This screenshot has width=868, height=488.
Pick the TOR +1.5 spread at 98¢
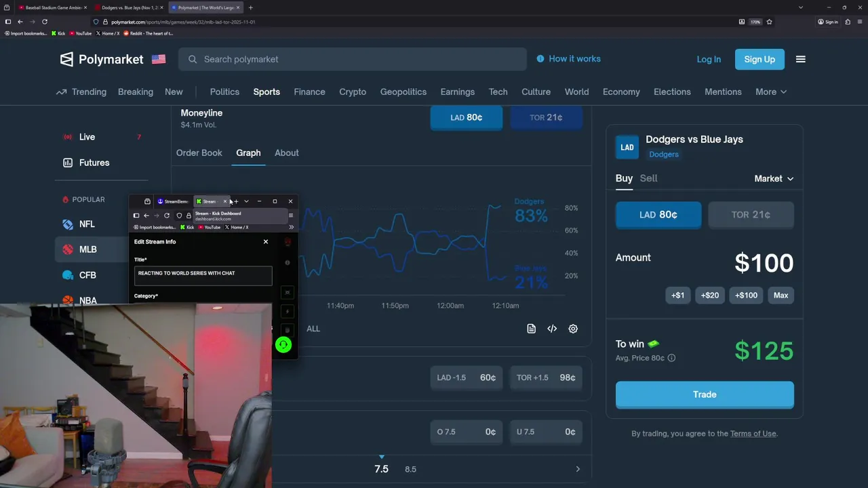point(546,378)
